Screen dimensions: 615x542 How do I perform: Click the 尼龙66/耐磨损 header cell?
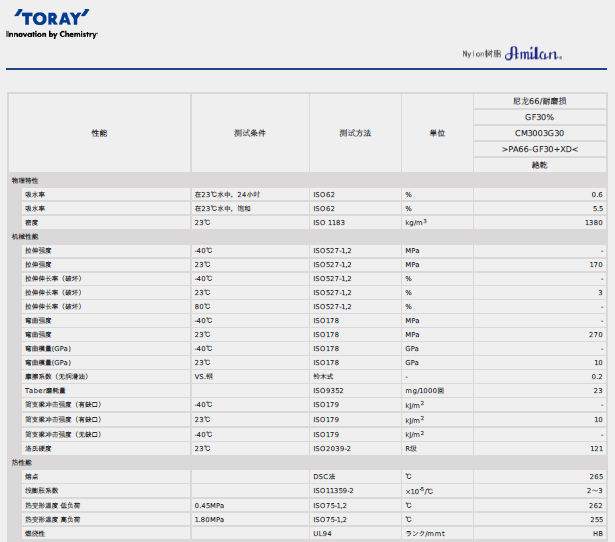pos(539,101)
